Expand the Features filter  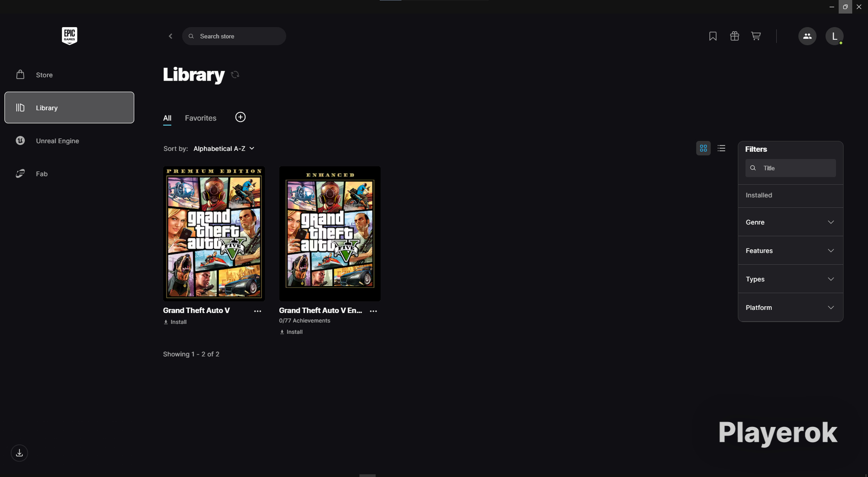point(790,251)
